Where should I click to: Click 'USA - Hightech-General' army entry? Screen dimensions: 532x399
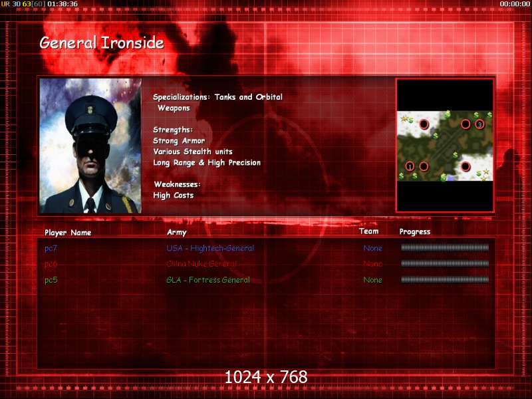(210, 248)
